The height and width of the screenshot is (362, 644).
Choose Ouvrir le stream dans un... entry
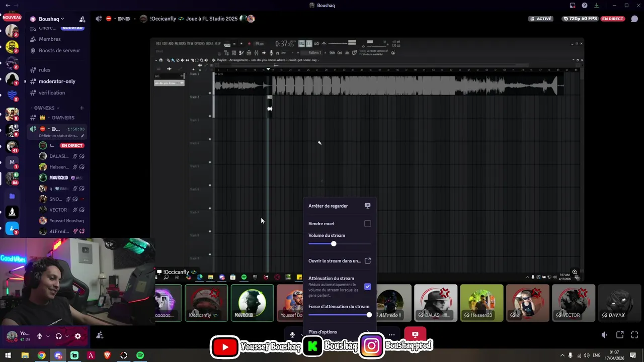click(x=340, y=261)
